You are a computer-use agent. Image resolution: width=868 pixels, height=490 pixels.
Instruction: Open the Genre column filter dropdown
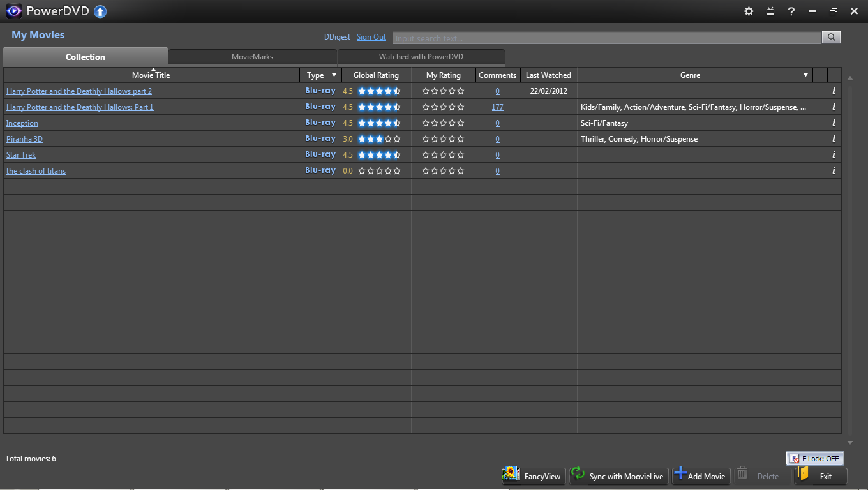tap(805, 75)
